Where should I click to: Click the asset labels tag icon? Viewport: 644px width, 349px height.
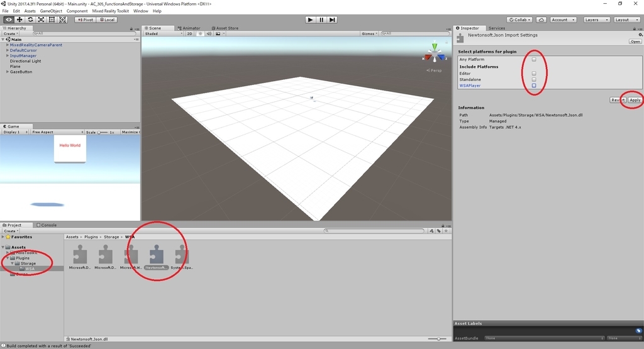[x=638, y=331]
